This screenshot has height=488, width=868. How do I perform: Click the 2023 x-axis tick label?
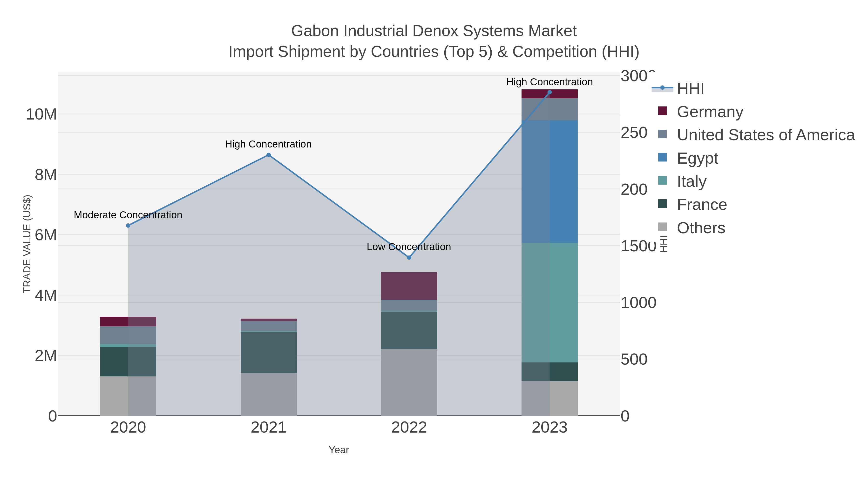click(x=549, y=428)
